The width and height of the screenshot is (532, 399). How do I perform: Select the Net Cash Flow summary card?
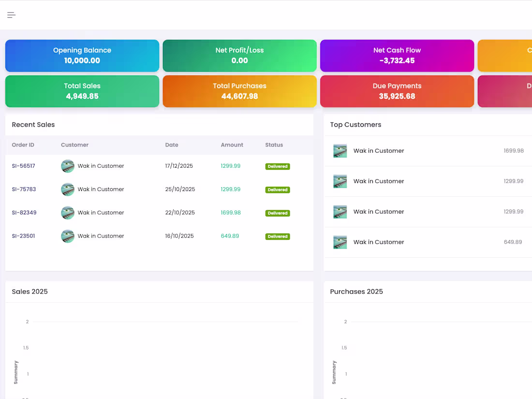click(x=397, y=55)
